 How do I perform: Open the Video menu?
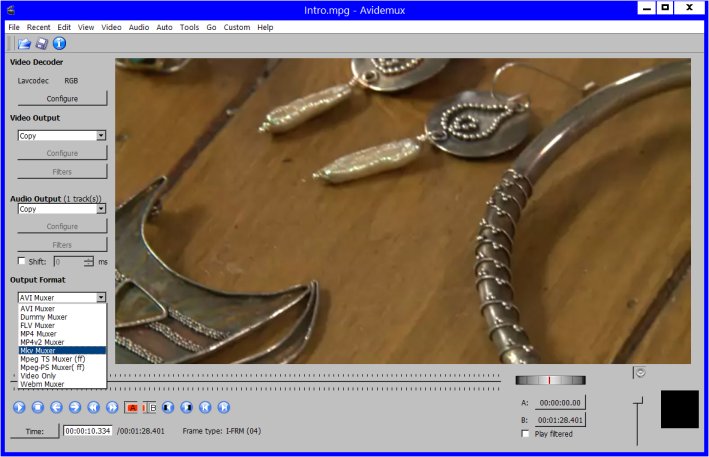coord(111,27)
